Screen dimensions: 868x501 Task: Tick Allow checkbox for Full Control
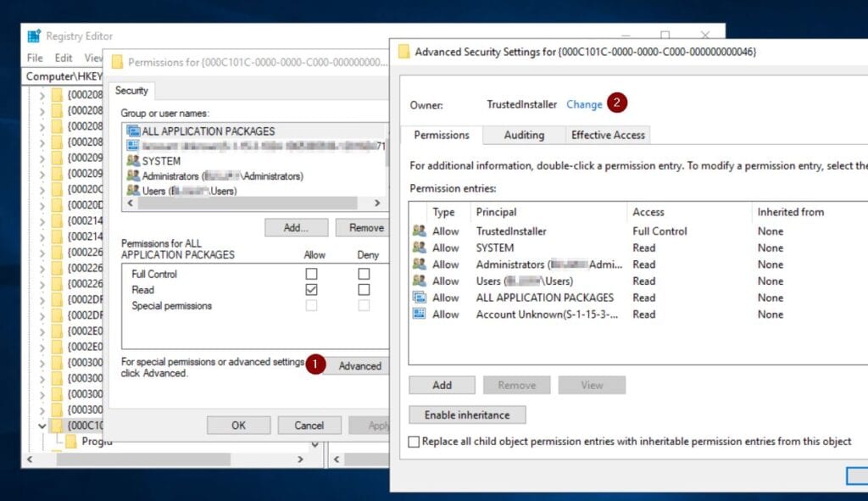pos(312,274)
